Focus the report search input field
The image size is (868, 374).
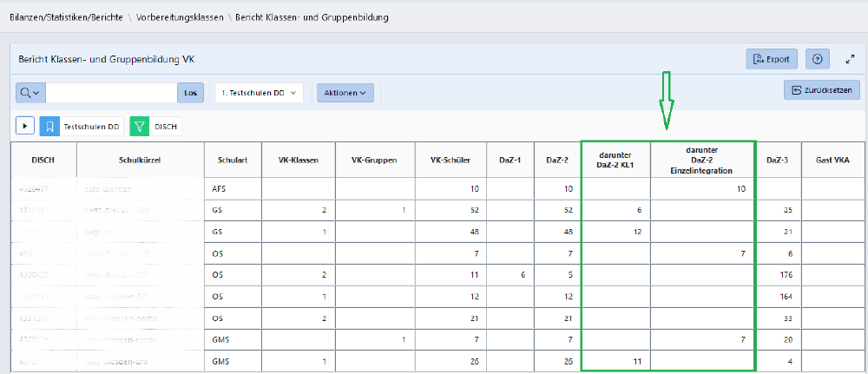[x=111, y=93]
